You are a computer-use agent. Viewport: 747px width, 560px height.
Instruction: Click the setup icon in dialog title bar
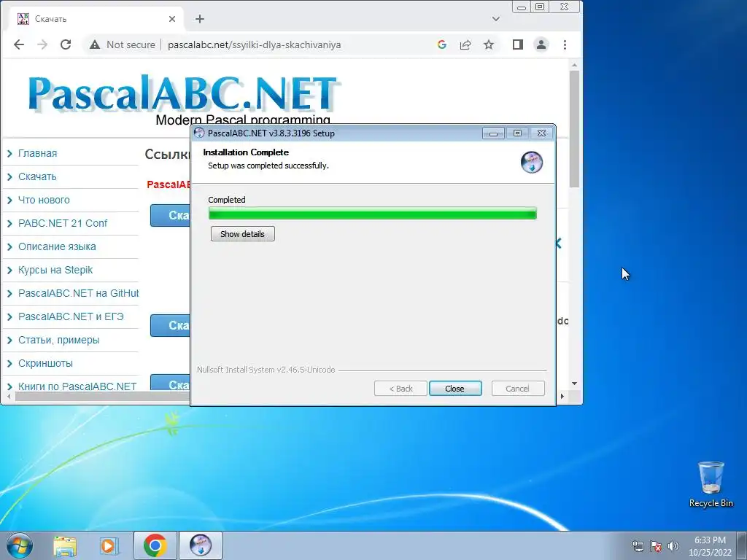coord(199,133)
